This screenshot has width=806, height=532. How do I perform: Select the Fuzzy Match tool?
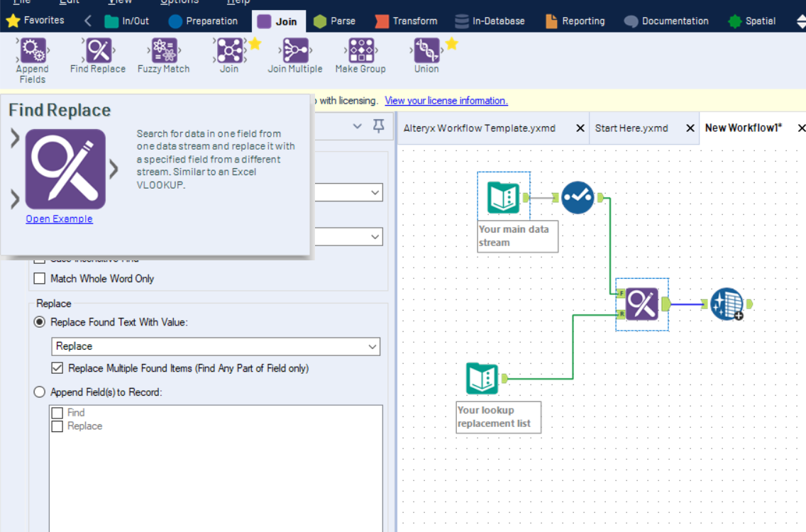[163, 50]
